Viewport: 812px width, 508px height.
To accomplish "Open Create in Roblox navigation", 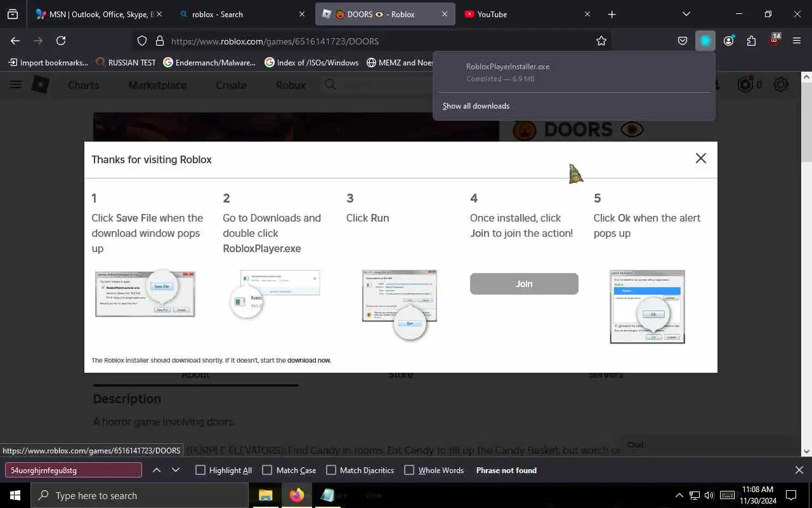I will [231, 85].
